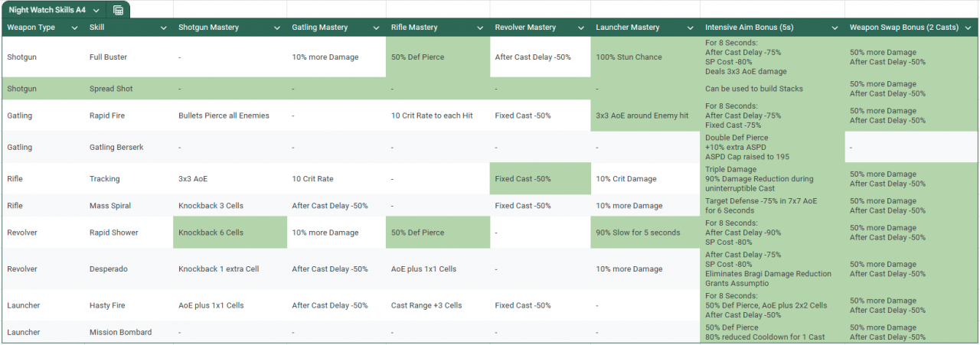Open the Skill column filter arrow
Image resolution: width=980 pixels, height=345 pixels.
[x=163, y=28]
